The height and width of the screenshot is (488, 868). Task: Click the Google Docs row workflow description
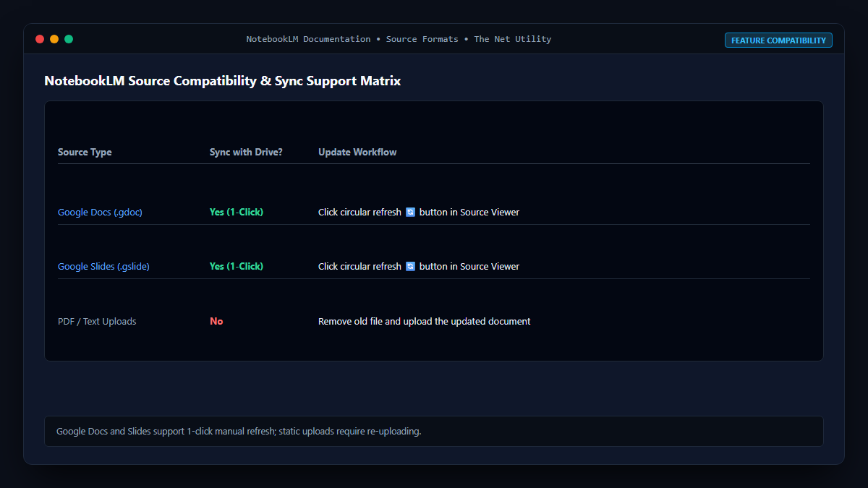pyautogui.click(x=419, y=213)
